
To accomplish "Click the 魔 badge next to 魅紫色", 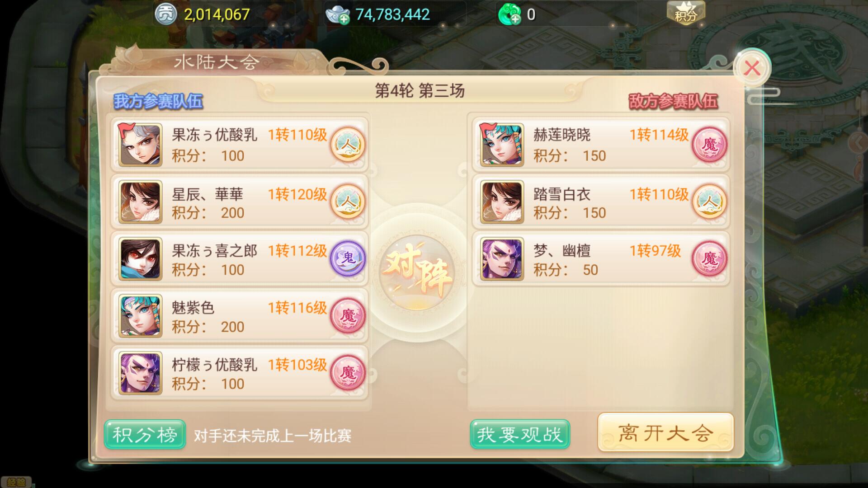I will pos(348,315).
